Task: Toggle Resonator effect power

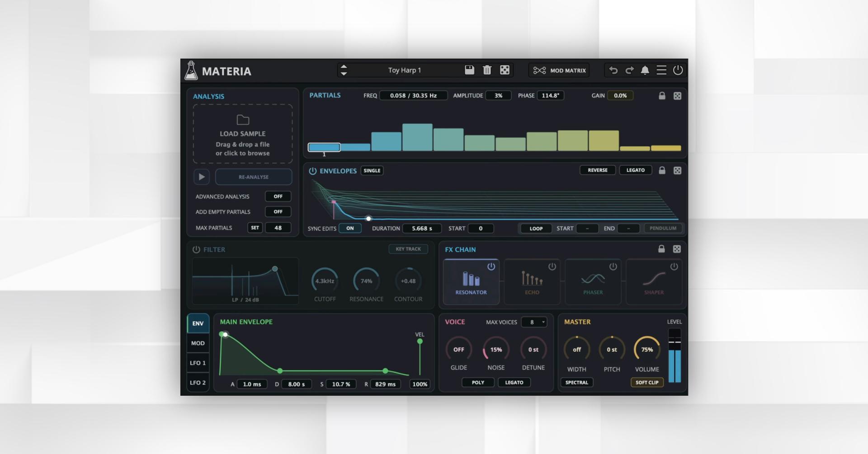Action: 491,267
